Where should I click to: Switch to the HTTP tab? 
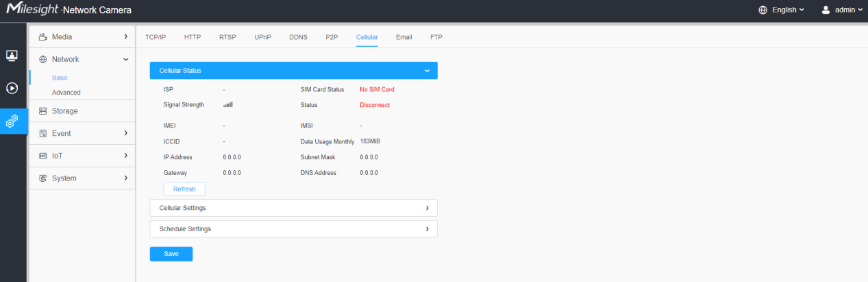point(193,37)
